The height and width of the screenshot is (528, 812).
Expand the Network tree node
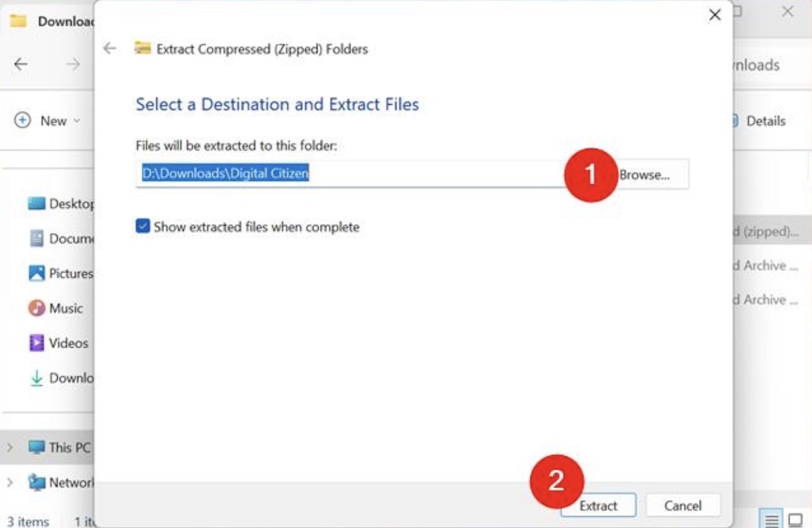[x=10, y=483]
